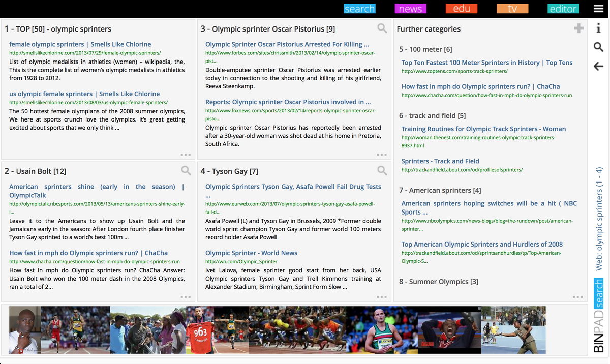This screenshot has height=364, width=610.
Task: Open American sprinters shine OlympicTalk link
Action: click(x=97, y=191)
